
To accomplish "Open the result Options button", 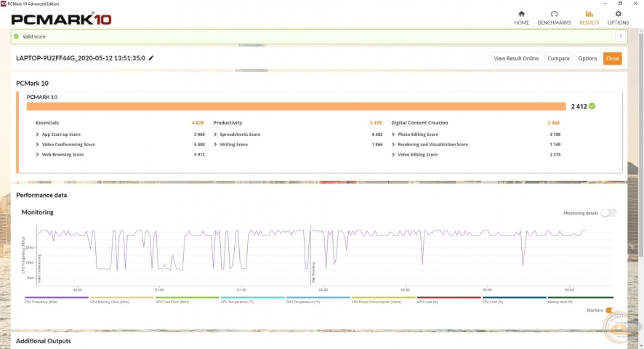I will [587, 58].
